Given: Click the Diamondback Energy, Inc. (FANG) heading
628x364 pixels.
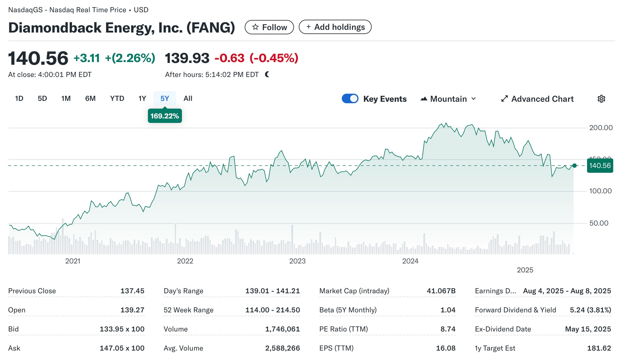Looking at the screenshot, I should click(x=122, y=28).
